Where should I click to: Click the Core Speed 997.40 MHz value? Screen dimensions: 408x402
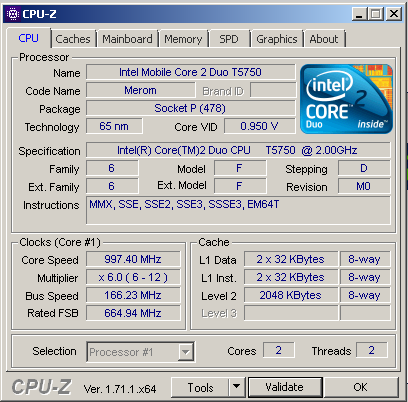tap(133, 259)
